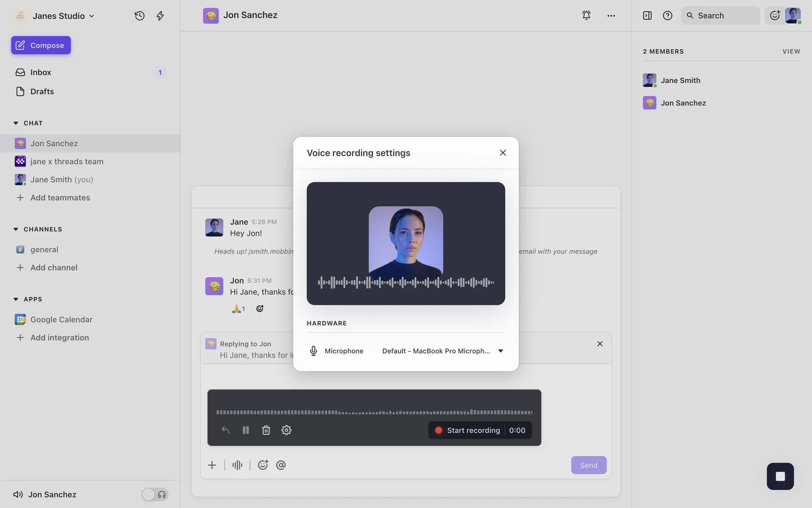Screen dimensions: 812x508
Task: Insert a mention with the @ icon
Action: 281,465
